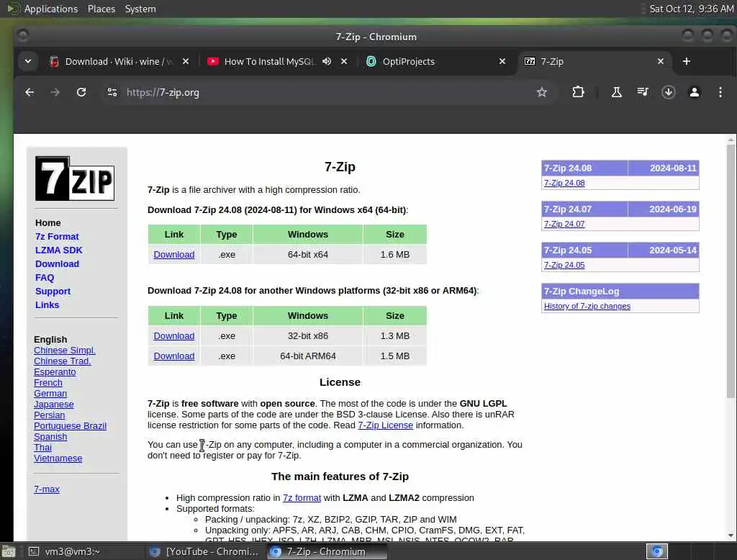
Task: Click the address bar URL field
Action: point(329,93)
